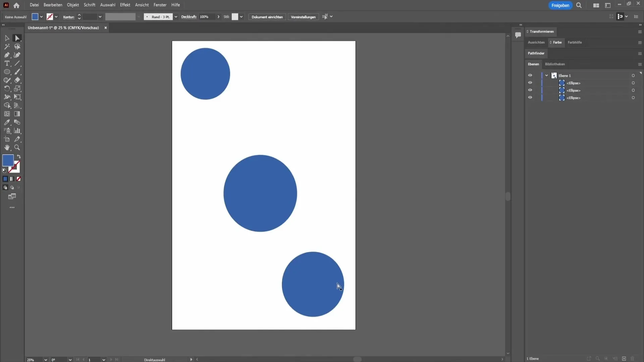Open the stroke weight dropdown

(100, 17)
